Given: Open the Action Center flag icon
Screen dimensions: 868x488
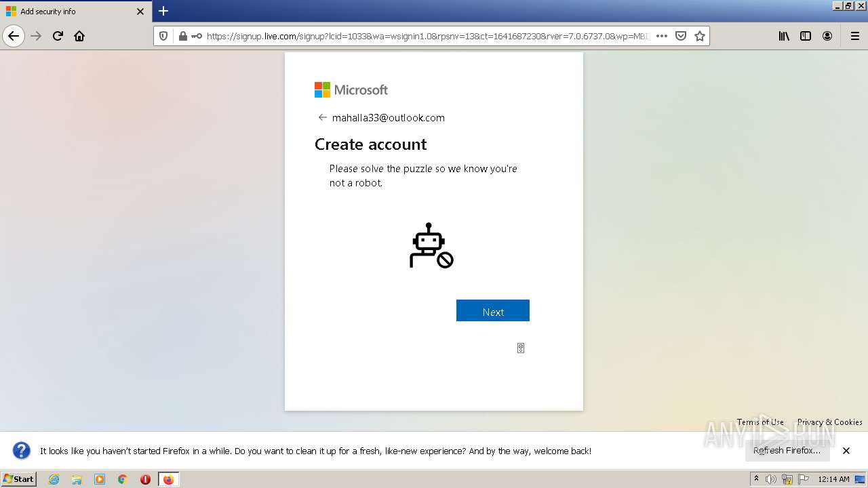Looking at the screenshot, I should (x=804, y=479).
